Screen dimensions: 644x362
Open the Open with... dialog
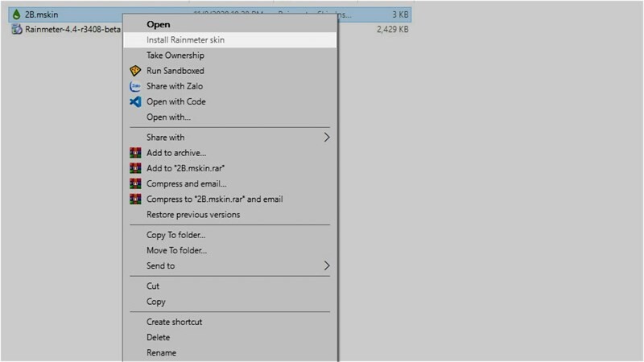(168, 117)
